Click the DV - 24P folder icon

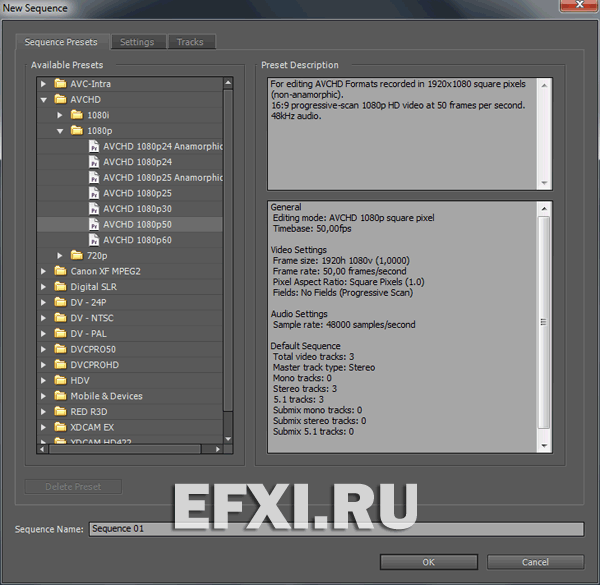pos(60,302)
